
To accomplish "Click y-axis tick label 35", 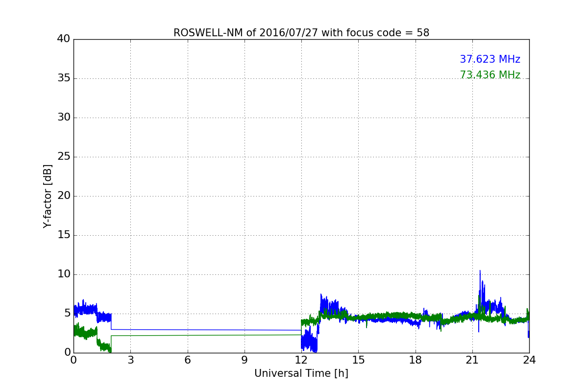I will point(64,78).
